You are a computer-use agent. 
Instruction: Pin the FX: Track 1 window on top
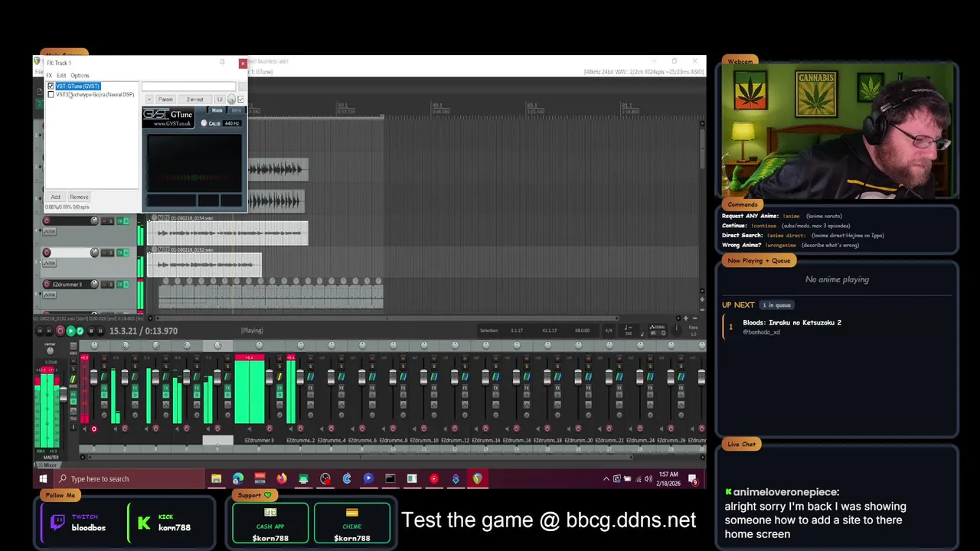(x=222, y=63)
